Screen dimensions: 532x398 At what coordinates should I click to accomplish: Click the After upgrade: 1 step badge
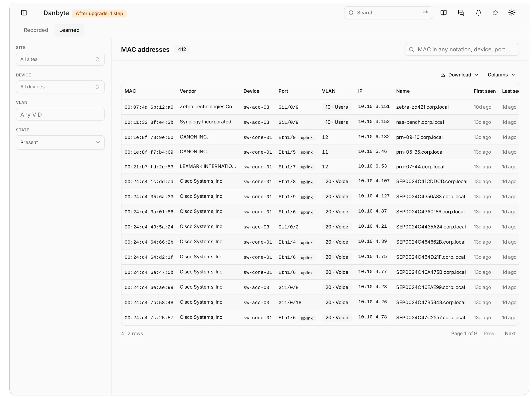(99, 13)
